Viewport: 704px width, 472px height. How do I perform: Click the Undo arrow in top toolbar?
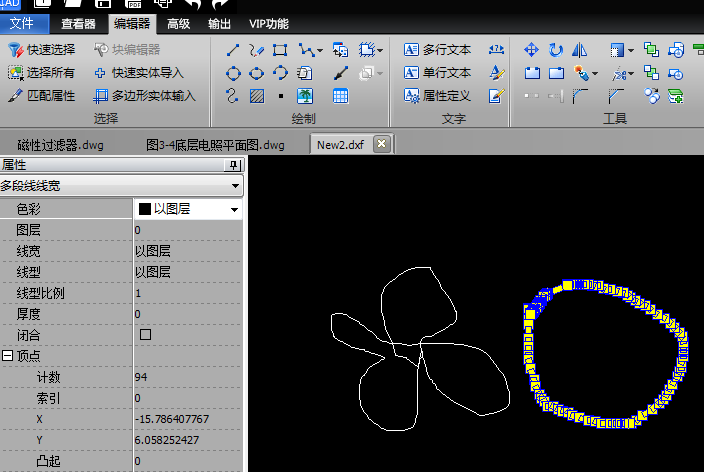click(x=193, y=4)
